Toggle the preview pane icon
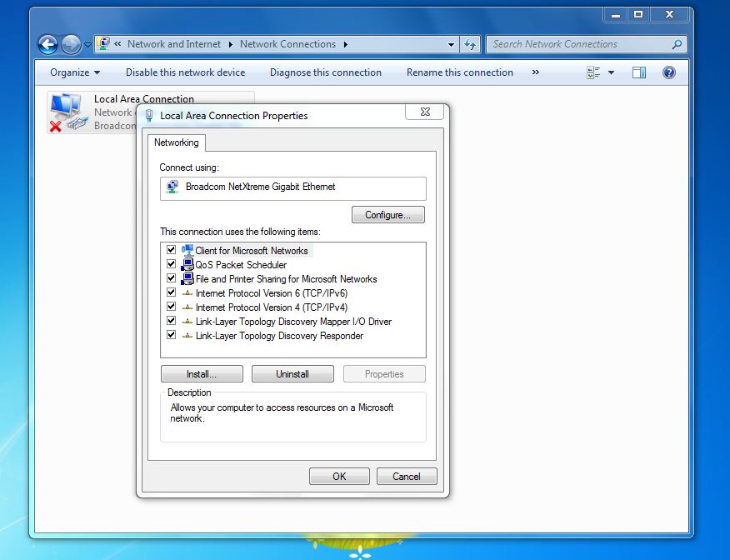Screen dimensions: 730x560 [638, 72]
